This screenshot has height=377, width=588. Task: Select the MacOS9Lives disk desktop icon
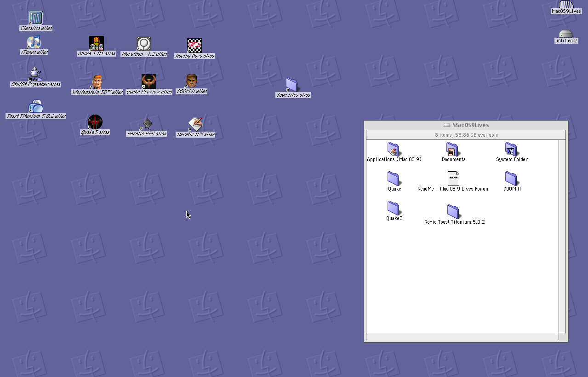coord(566,4)
